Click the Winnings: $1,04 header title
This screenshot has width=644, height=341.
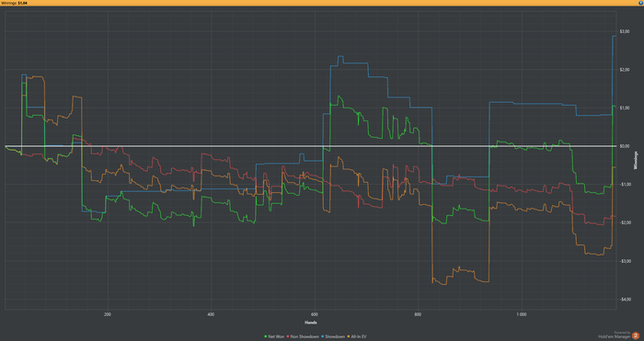[15, 3]
